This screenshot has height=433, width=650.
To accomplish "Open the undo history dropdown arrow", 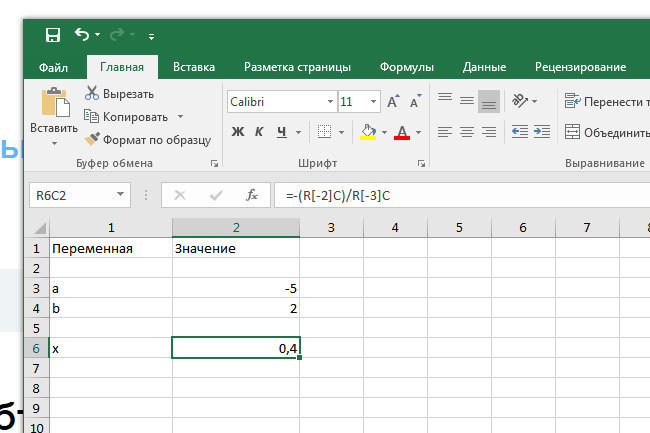I will click(x=98, y=34).
